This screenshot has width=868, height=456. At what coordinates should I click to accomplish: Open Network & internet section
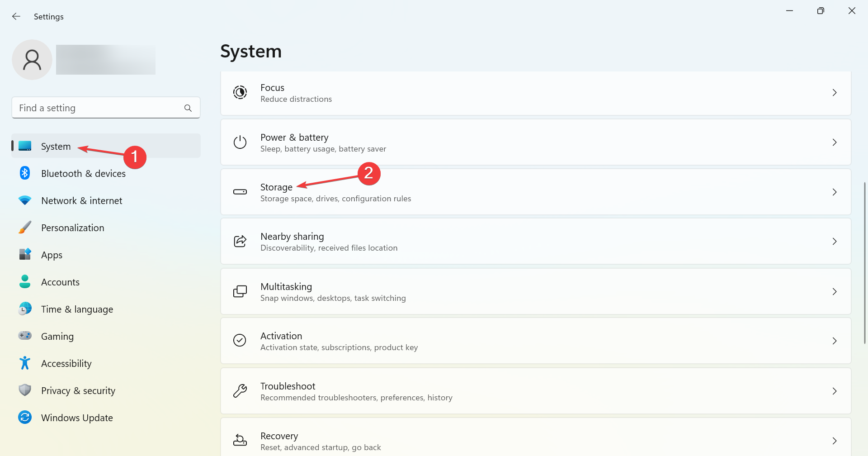(x=81, y=201)
